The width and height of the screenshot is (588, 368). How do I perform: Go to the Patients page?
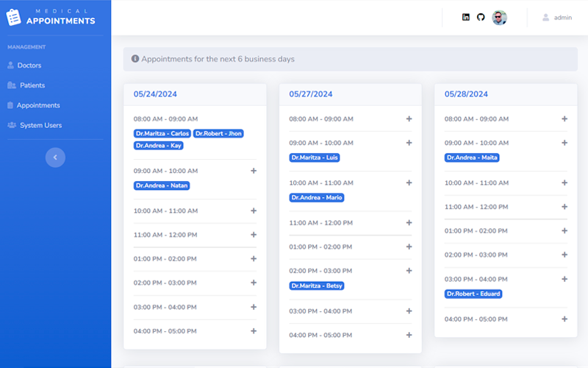pos(26,85)
